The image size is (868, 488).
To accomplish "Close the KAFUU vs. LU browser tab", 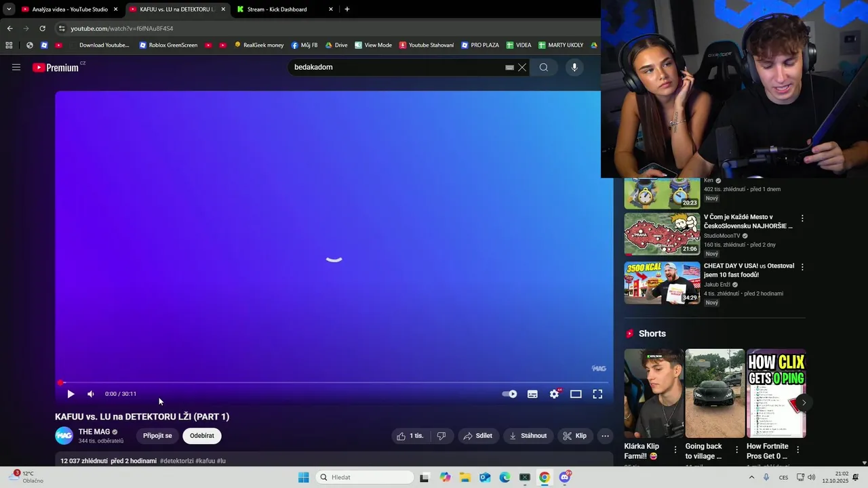I will (x=223, y=9).
